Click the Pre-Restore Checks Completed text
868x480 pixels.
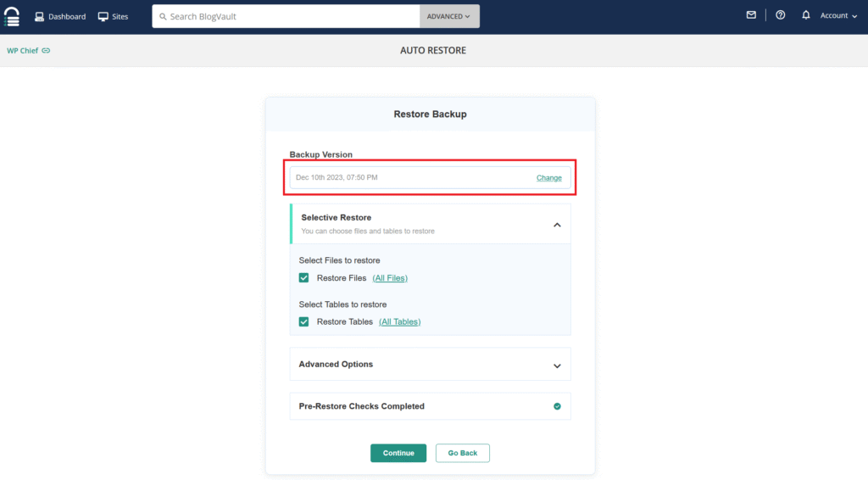(361, 406)
